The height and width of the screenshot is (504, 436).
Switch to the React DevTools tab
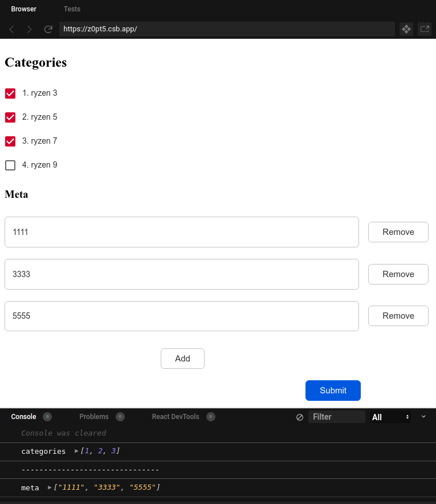pyautogui.click(x=176, y=417)
